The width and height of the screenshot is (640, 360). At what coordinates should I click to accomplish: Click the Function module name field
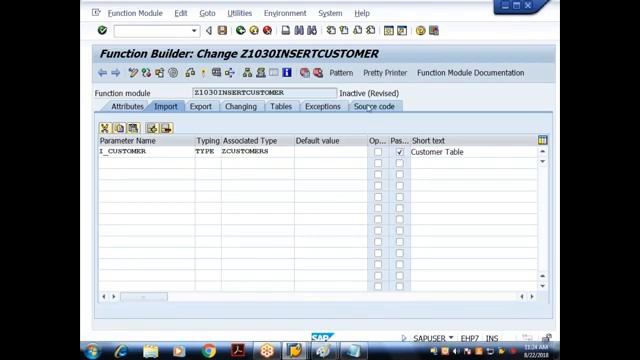point(264,93)
